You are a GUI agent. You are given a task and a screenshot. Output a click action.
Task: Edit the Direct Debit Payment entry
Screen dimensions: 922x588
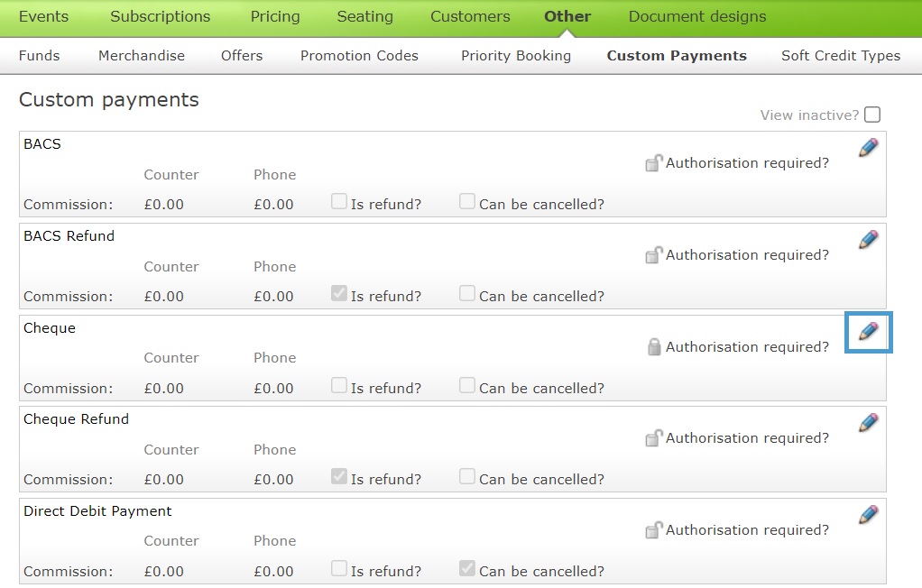[x=867, y=514]
